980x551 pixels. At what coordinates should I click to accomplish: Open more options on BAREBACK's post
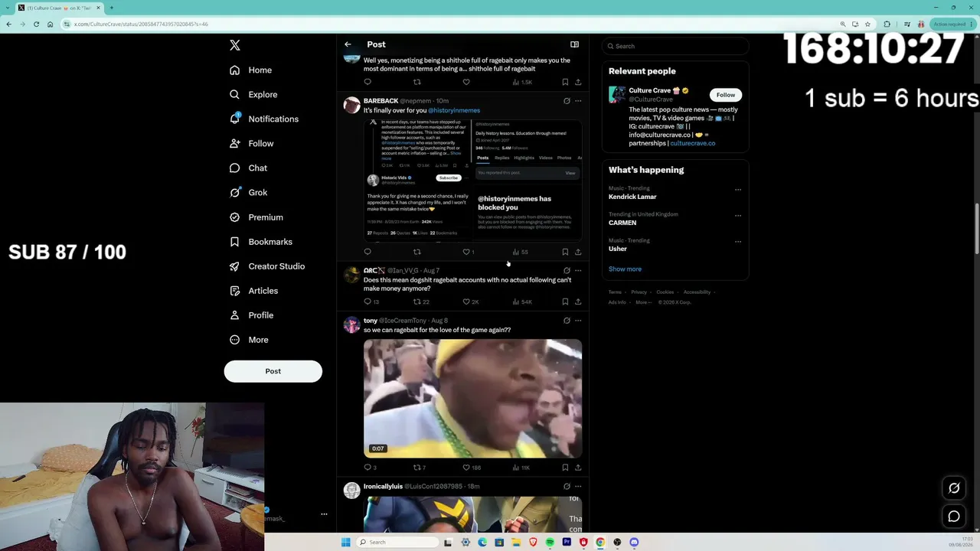coord(578,101)
